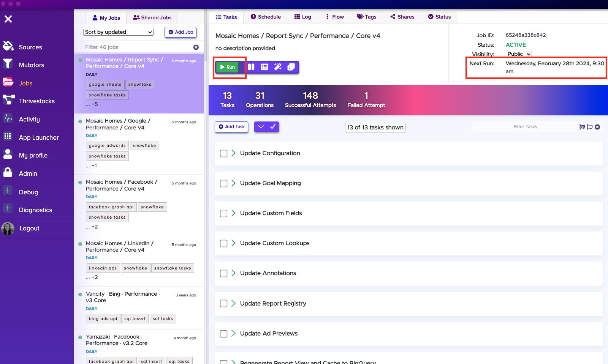The image size is (608, 364).
Task: Click the duplicate job copy icon
Action: point(291,67)
